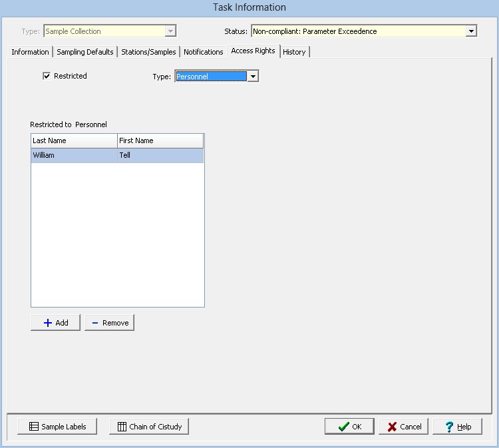The width and height of the screenshot is (499, 448).
Task: Switch to the Notifications tab
Action: pyautogui.click(x=203, y=52)
